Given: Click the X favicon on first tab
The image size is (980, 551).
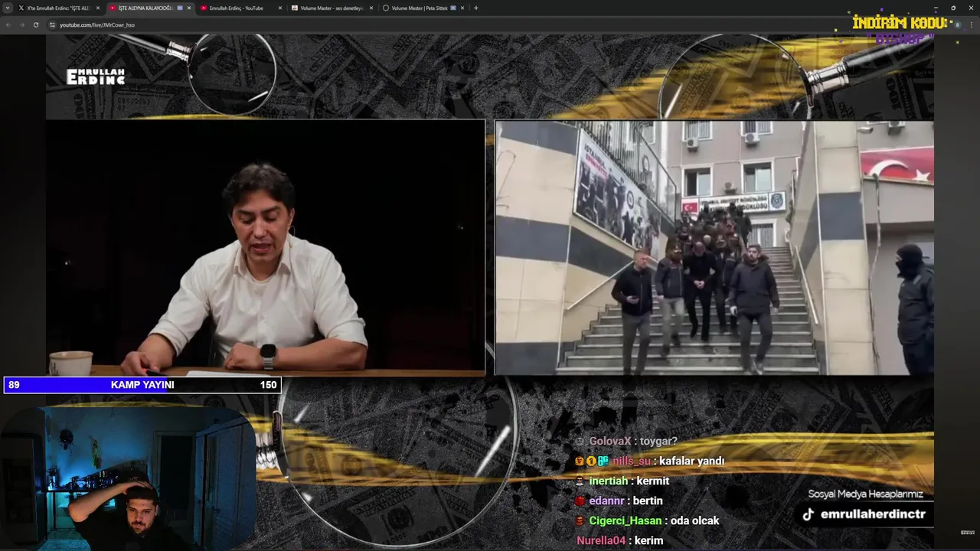Looking at the screenshot, I should pos(21,8).
